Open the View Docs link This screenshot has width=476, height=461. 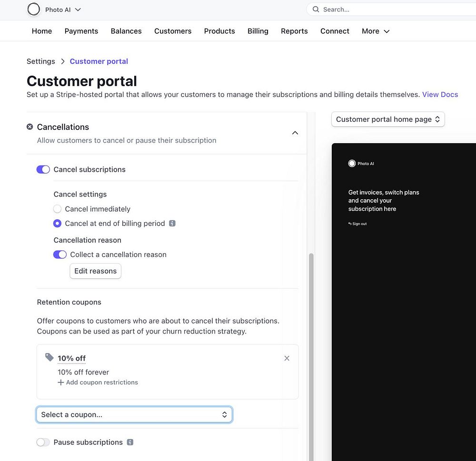(x=440, y=94)
